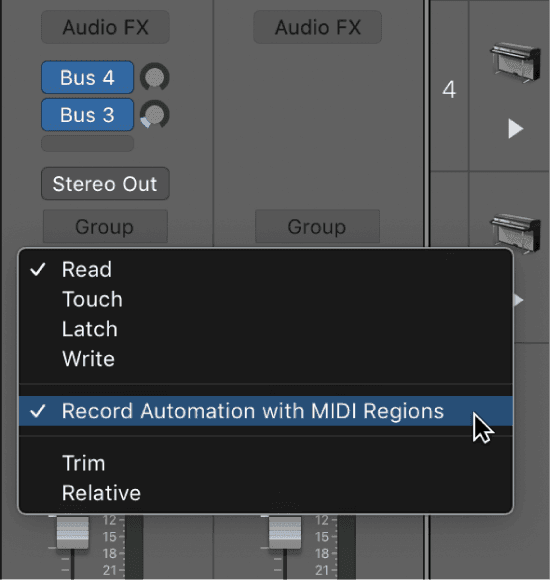The height and width of the screenshot is (580, 551).
Task: Click the empty send slot below Bus 3
Action: (87, 143)
